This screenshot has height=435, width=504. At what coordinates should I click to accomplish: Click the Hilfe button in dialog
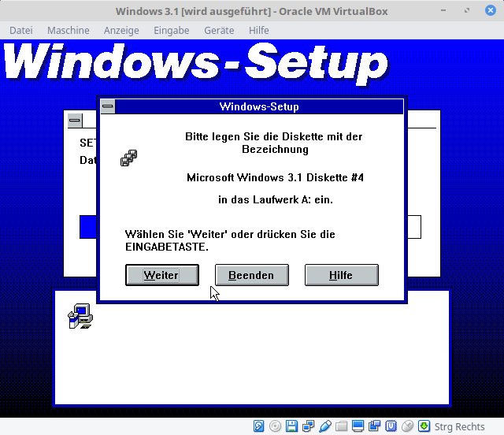point(341,275)
